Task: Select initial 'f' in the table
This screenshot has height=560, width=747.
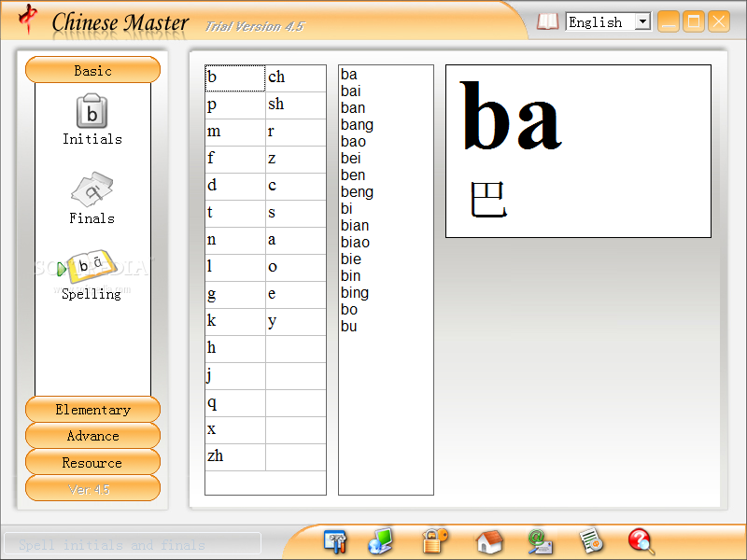Action: (x=235, y=160)
